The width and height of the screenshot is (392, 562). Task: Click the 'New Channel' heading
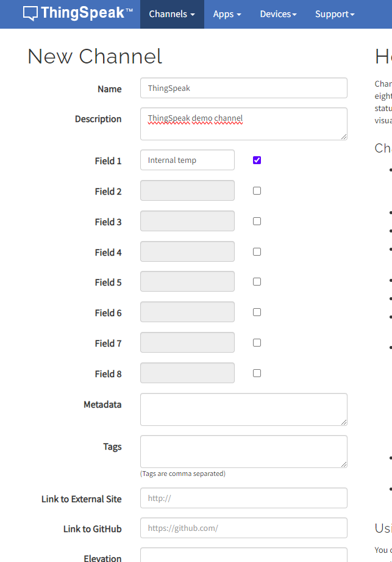[95, 56]
